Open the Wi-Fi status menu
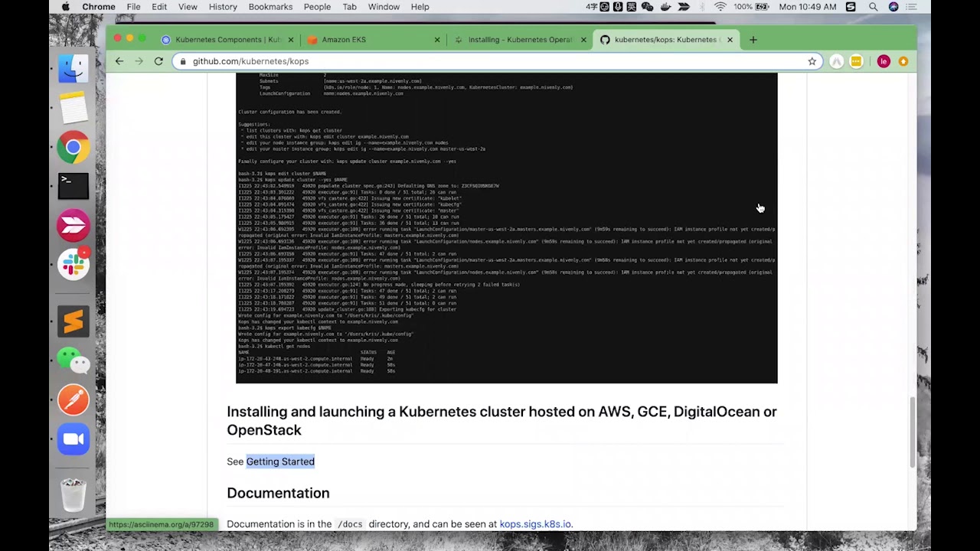This screenshot has height=551, width=980. point(720,7)
